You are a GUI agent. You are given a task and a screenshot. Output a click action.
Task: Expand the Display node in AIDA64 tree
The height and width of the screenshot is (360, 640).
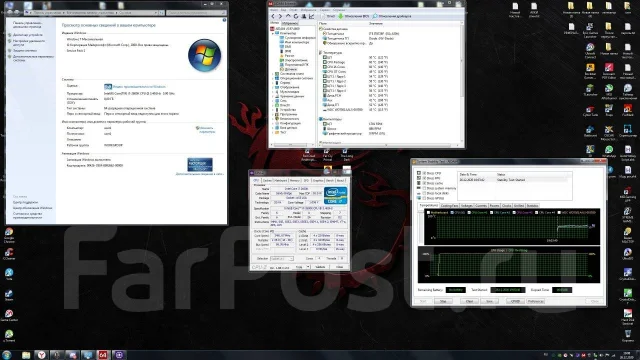pyautogui.click(x=273, y=87)
